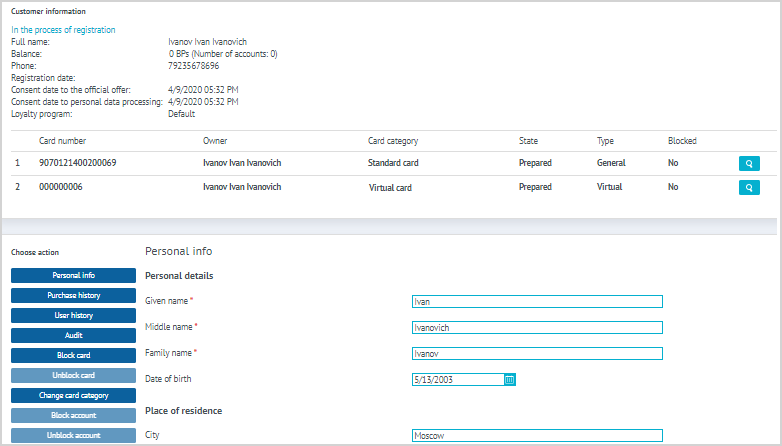Focus the Middle name text field
Screen dimensions: 782x446
[x=537, y=327]
